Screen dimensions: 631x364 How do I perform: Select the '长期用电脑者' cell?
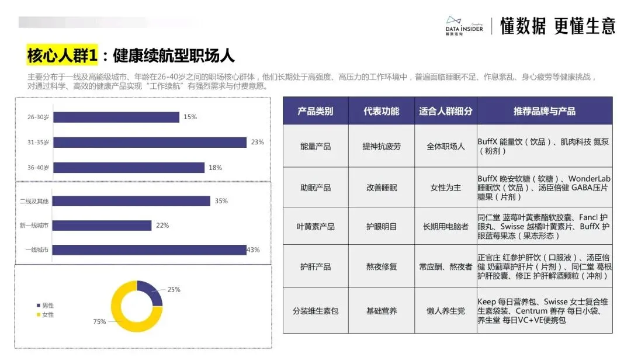coord(446,226)
